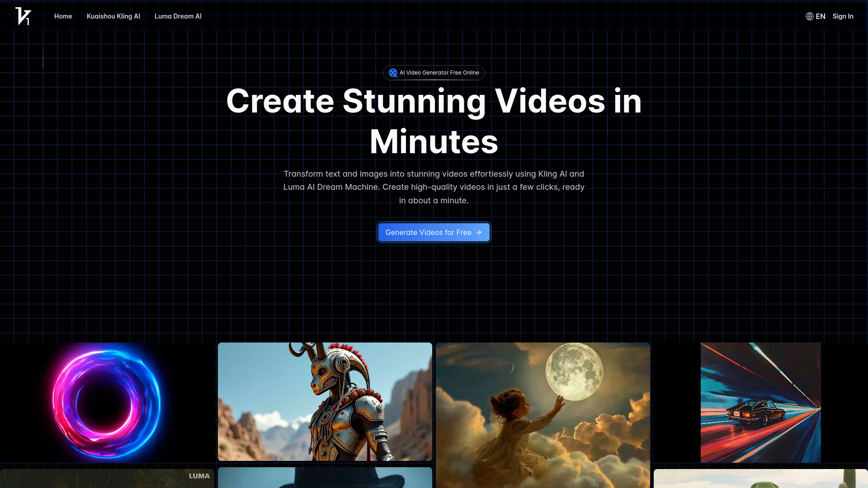Image resolution: width=868 pixels, height=488 pixels.
Task: Play the glowing ring video thumbnail
Action: click(x=107, y=402)
